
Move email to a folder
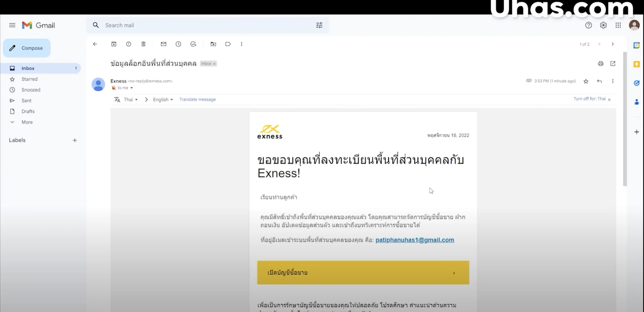[213, 44]
